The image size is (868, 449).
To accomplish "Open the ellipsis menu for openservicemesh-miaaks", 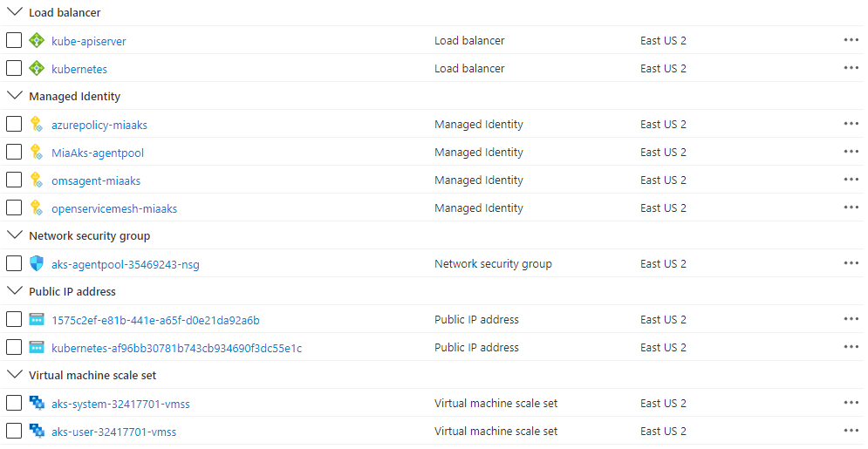I will 851,207.
